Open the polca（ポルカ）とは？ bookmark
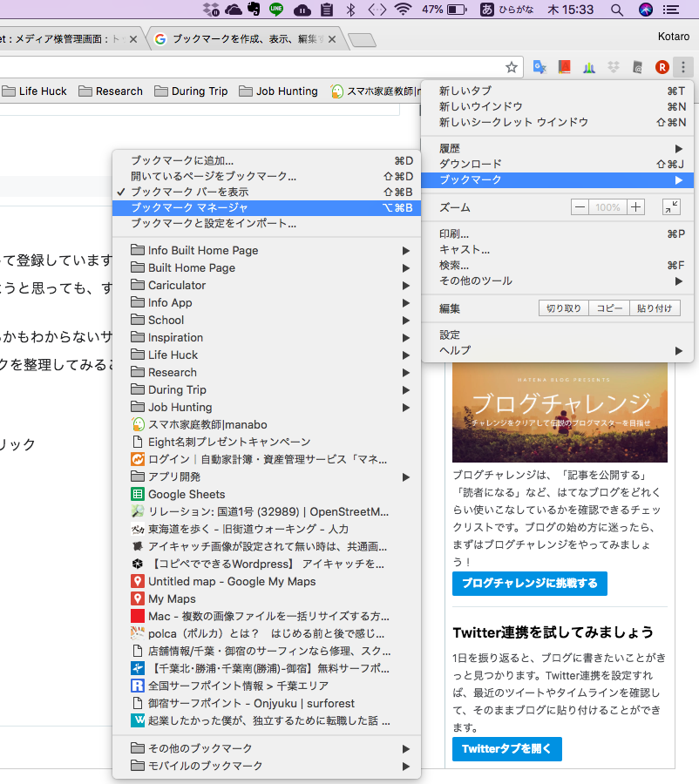Viewport: 699px width, 784px height. click(267, 633)
